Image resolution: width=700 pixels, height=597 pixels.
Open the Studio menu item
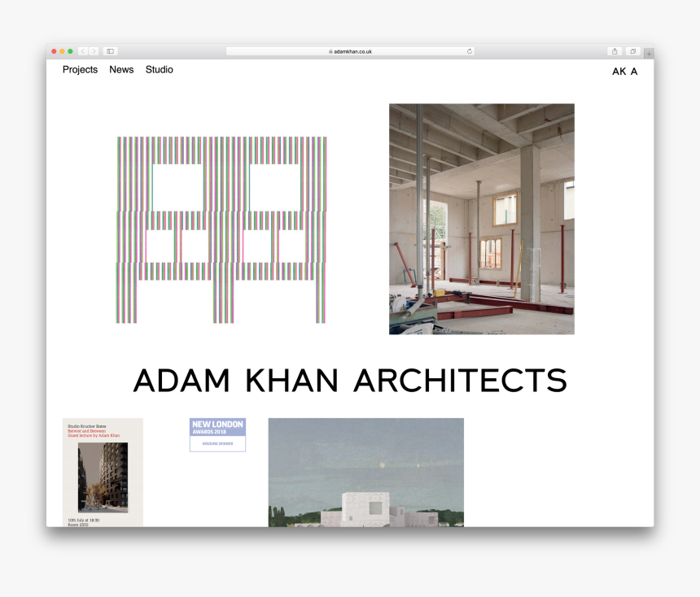tap(160, 70)
